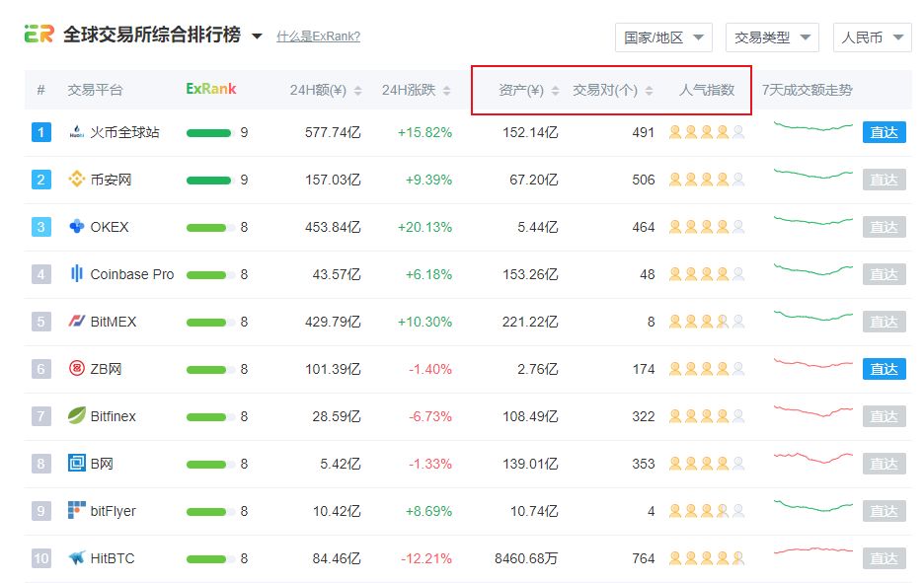Click popularity stars in the bitFlyer row

click(707, 511)
